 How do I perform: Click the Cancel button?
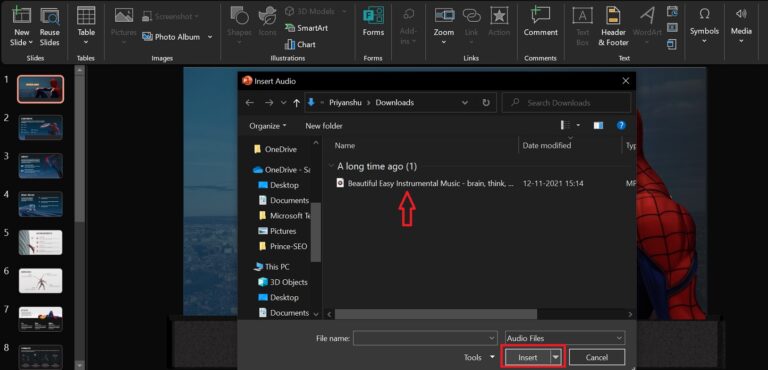[x=597, y=357]
